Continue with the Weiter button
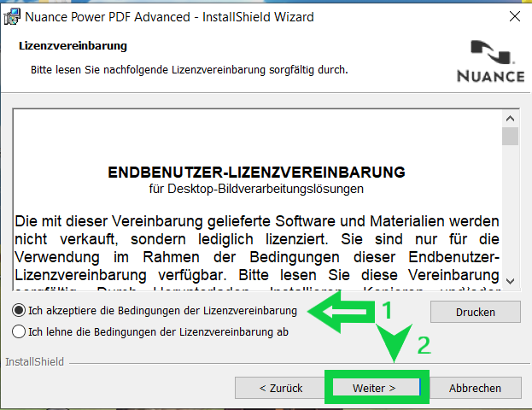 (x=377, y=388)
